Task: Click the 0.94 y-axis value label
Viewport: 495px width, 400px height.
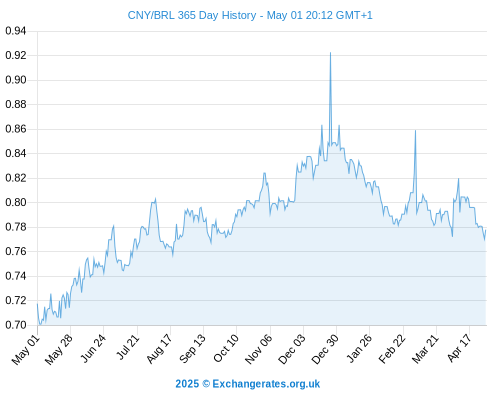Action: pos(15,31)
